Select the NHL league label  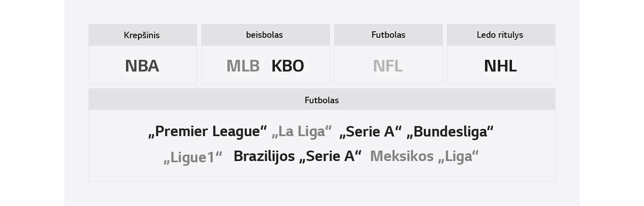(500, 66)
